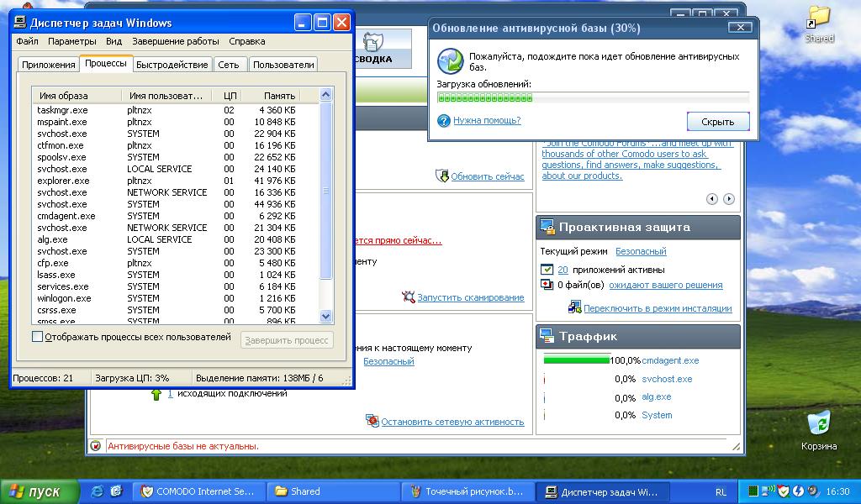Image resolution: width=861 pixels, height=504 pixels.
Task: Open the Вид menu
Action: [114, 41]
